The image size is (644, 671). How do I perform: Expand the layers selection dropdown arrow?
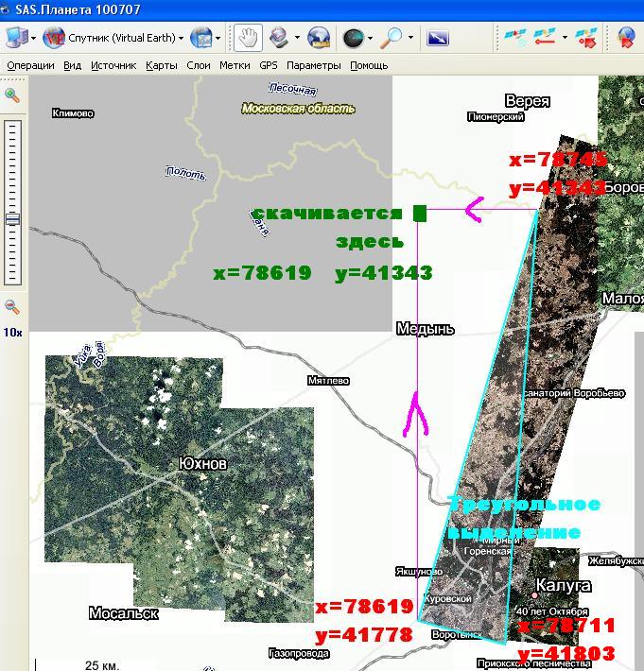pyautogui.click(x=218, y=39)
